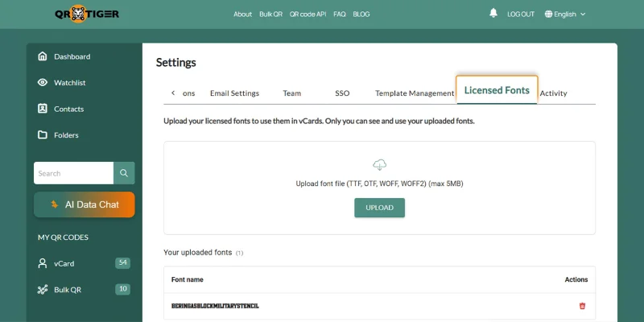Open vCard QR codes list
Screen dimensions: 644x322
point(64,264)
